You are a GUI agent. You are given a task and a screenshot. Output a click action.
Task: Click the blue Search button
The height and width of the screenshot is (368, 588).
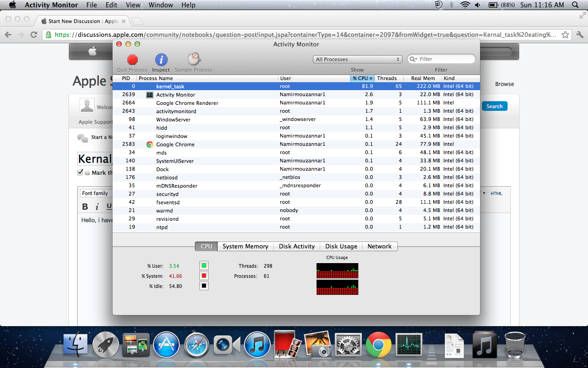[x=494, y=106]
